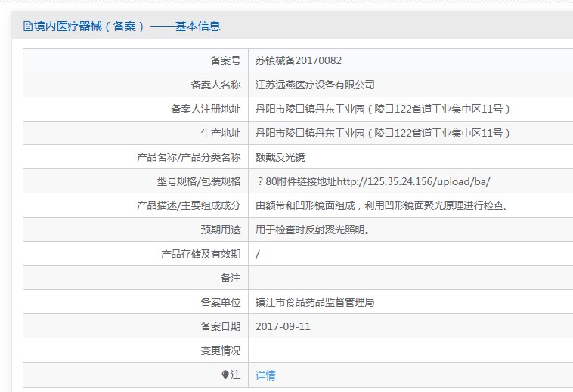This screenshot has height=392, width=573.
Task: Select the 产品名称/产品分类名称 label
Action: [188, 157]
